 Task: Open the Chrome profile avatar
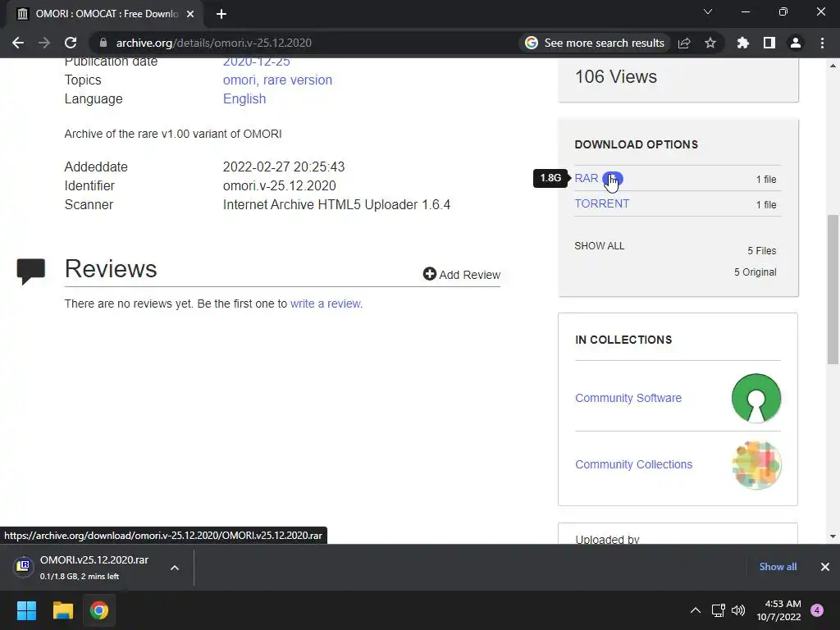tap(796, 43)
